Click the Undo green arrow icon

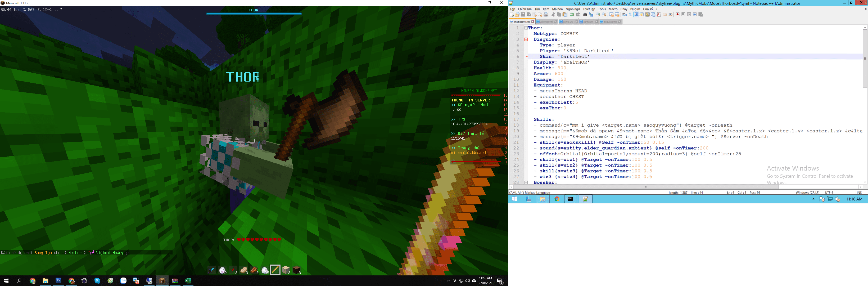tap(572, 15)
